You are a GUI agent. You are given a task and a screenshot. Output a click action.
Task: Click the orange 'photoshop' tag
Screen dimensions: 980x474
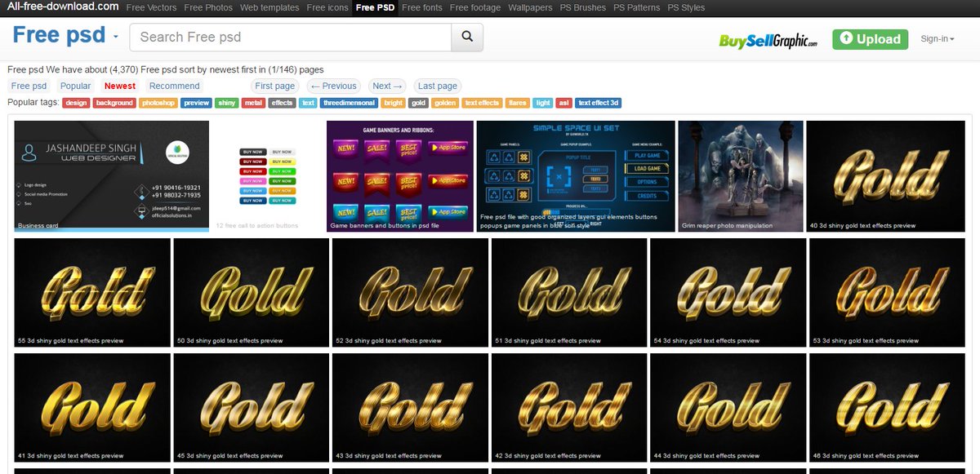click(158, 103)
